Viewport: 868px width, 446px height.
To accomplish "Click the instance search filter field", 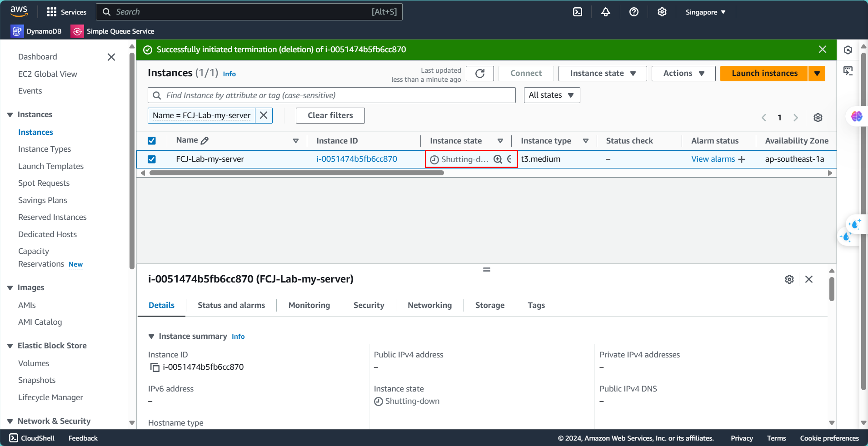I will coord(332,95).
